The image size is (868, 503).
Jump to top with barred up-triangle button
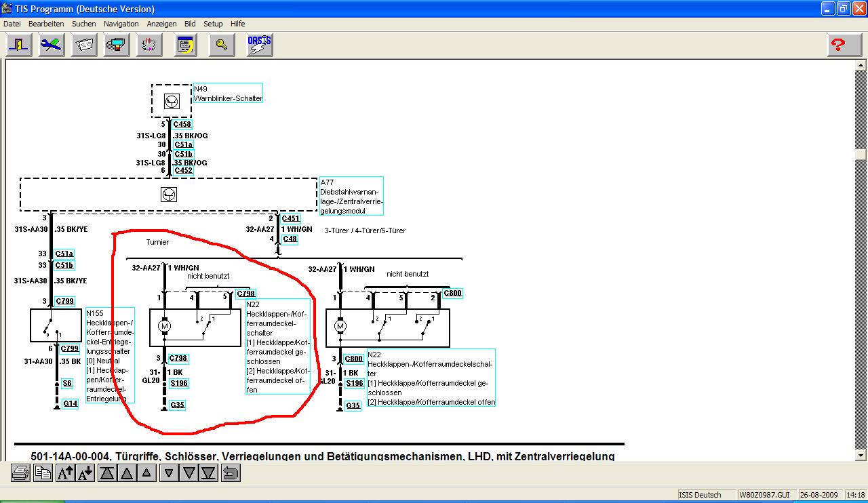[107, 472]
